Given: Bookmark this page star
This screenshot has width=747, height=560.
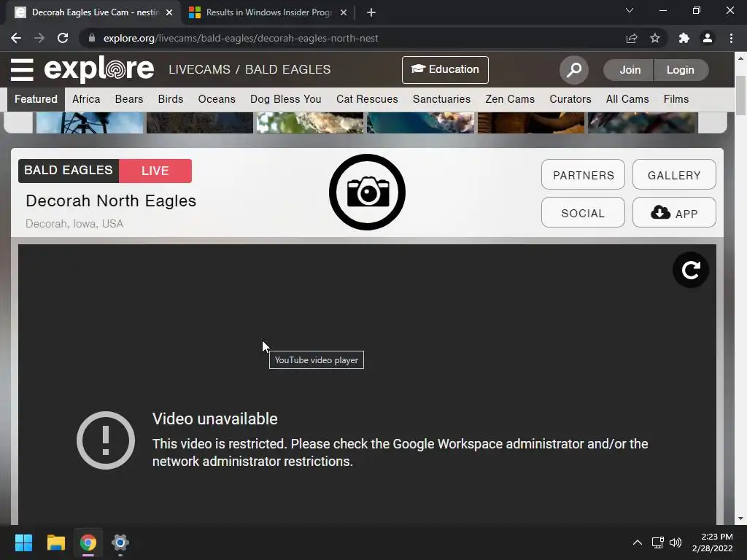Looking at the screenshot, I should pyautogui.click(x=655, y=38).
